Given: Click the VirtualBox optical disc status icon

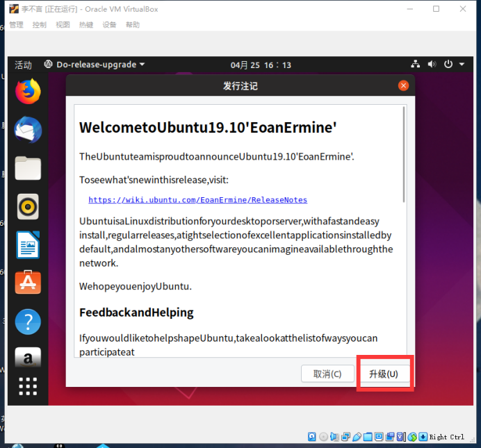Looking at the screenshot, I should click(323, 437).
